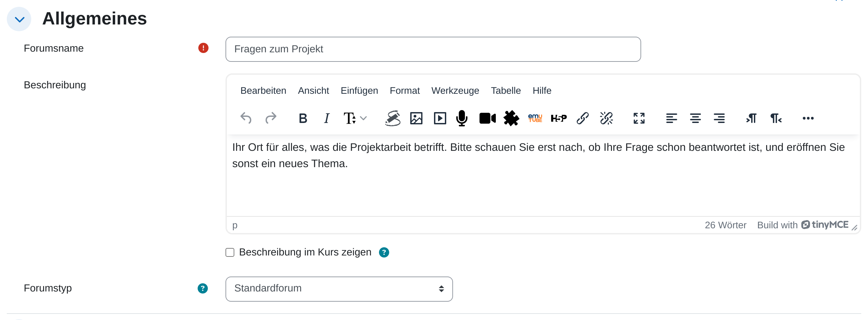Screen dimensions: 868x320
Task: Toggle italic text formatting
Action: [327, 118]
